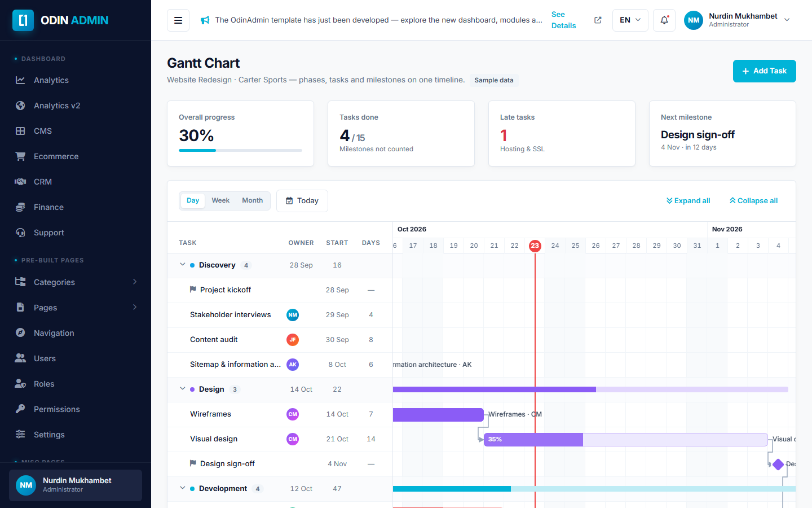This screenshot has width=812, height=508.
Task: Click the Navigation compass icon
Action: [20, 333]
